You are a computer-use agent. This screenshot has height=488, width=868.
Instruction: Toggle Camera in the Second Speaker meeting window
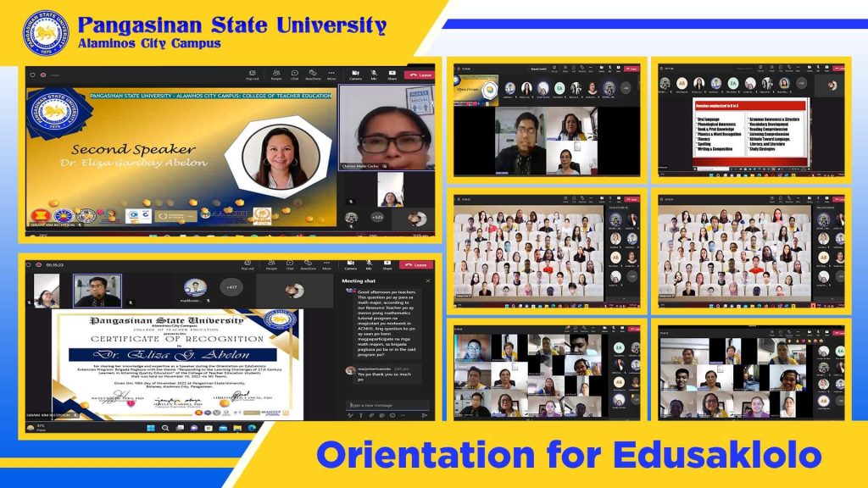point(355,75)
